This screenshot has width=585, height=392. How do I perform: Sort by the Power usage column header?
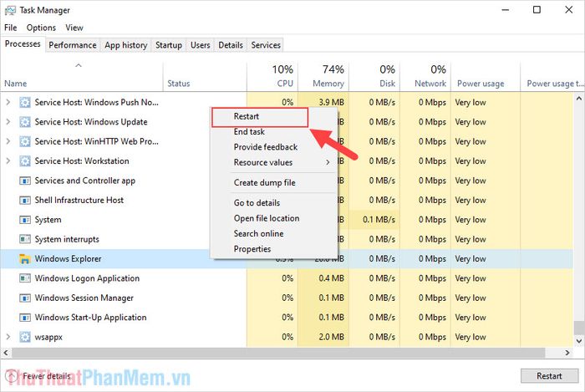coord(486,76)
